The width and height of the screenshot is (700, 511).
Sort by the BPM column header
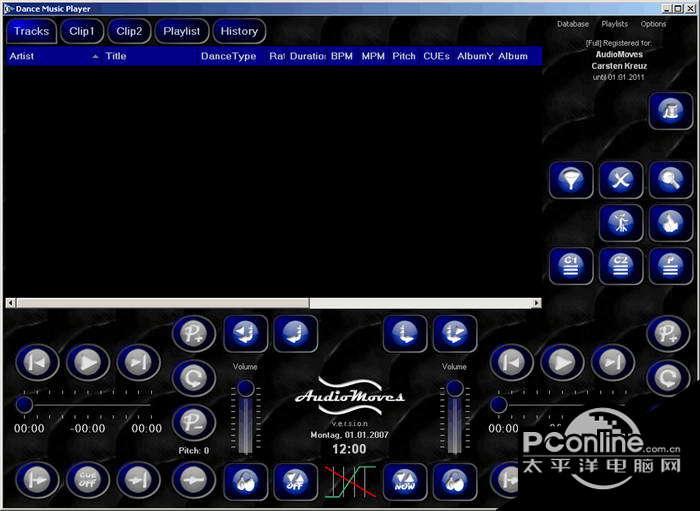pos(342,56)
